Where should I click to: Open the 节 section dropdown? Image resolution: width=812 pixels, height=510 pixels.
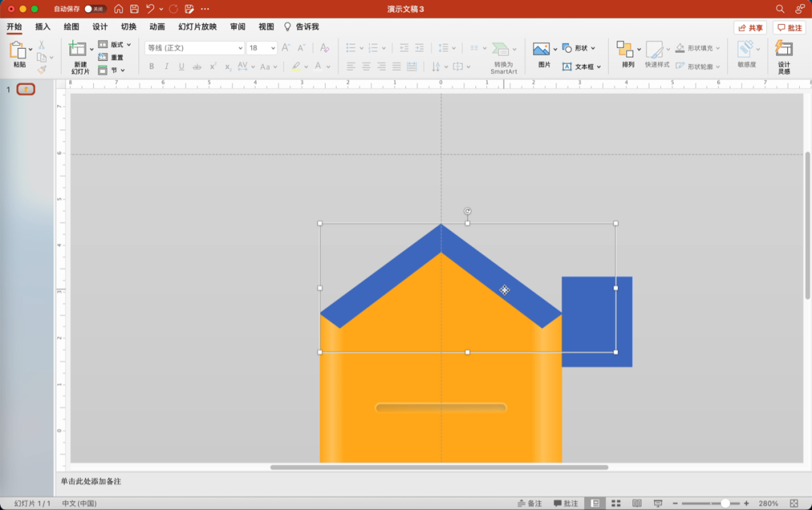pyautogui.click(x=111, y=70)
